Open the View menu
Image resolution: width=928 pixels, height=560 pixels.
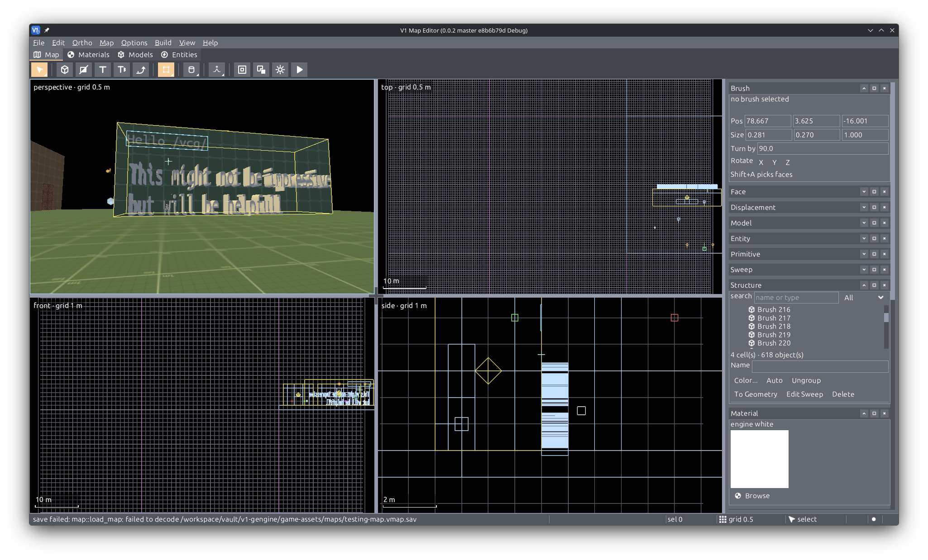[187, 43]
